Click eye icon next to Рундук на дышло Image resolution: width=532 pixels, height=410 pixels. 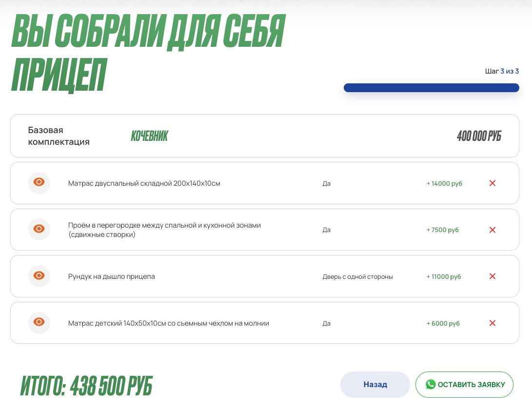pyautogui.click(x=39, y=276)
